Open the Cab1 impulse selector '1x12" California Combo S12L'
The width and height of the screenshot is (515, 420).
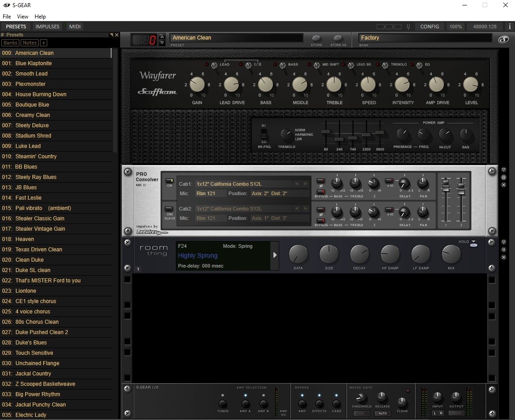[243, 184]
